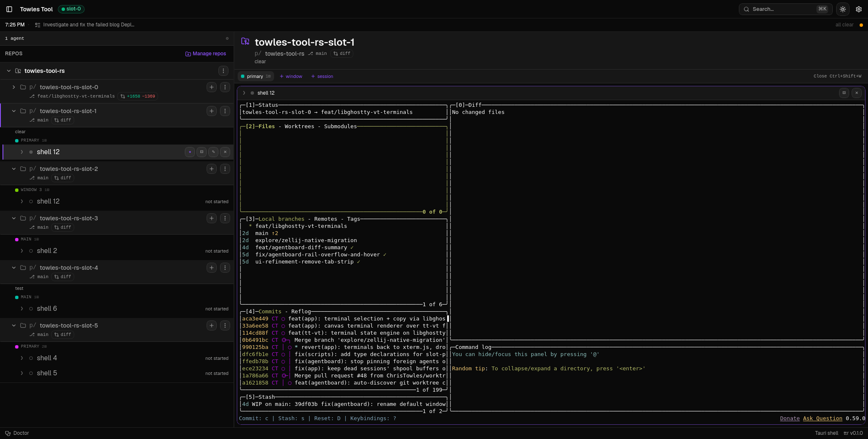Expand the shell 12 terminal pane chevron

(244, 93)
